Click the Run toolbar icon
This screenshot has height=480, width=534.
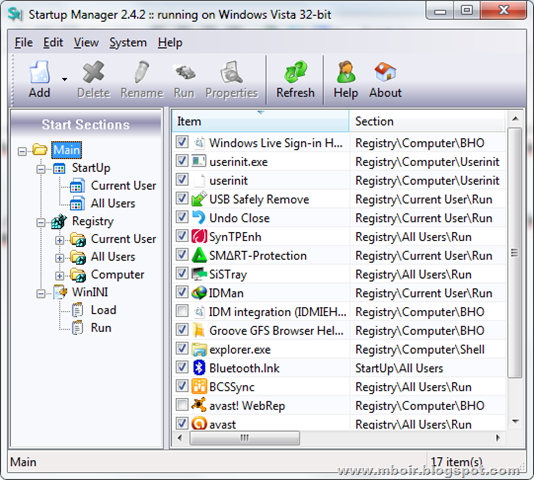(185, 72)
